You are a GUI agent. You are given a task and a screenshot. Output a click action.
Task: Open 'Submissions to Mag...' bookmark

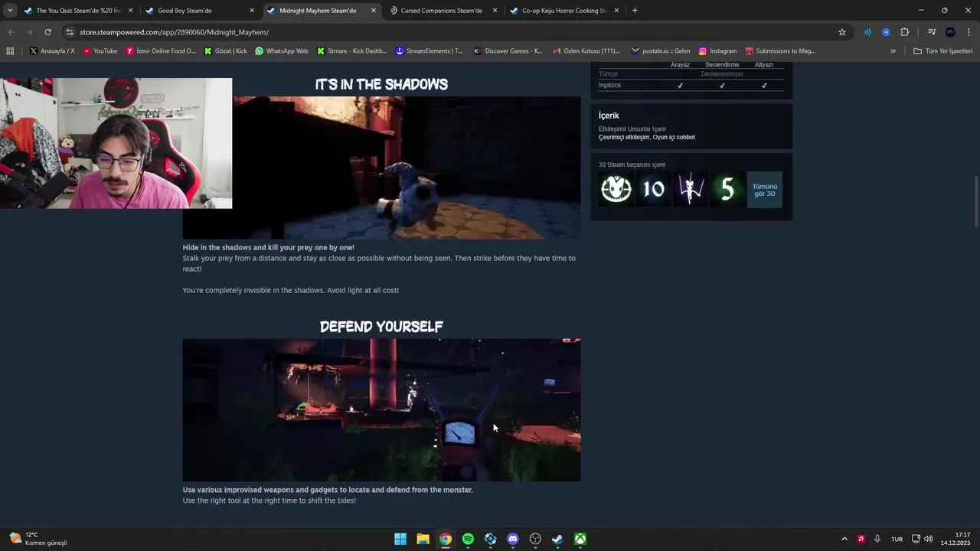(780, 51)
